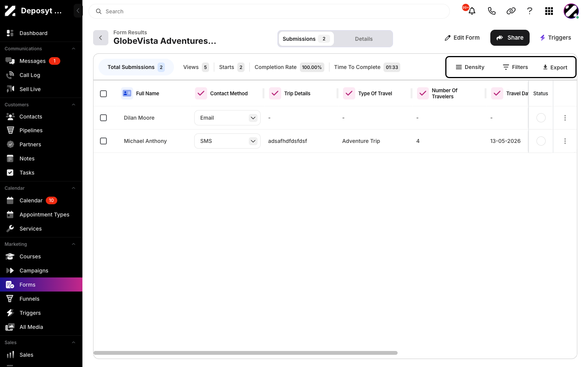
Task: Open the Filters options
Action: pos(516,67)
